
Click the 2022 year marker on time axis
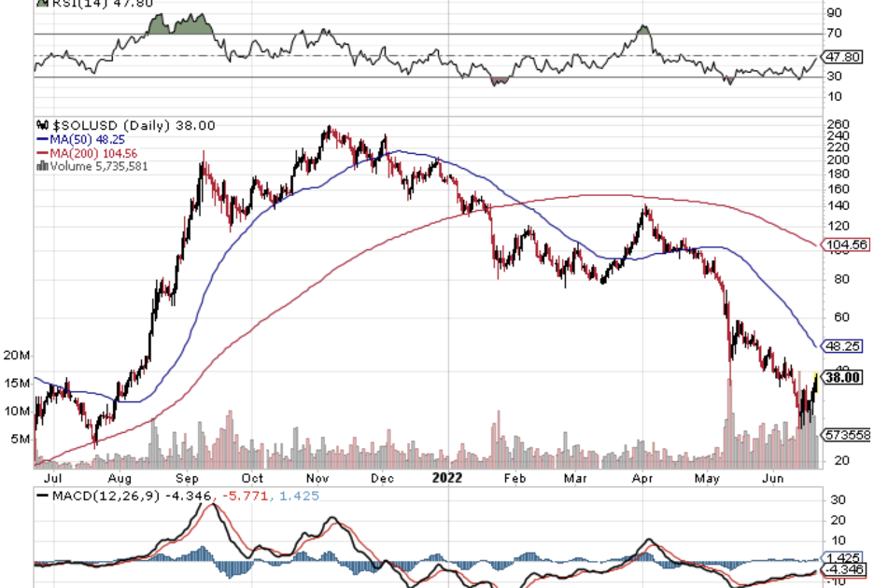coord(449,477)
